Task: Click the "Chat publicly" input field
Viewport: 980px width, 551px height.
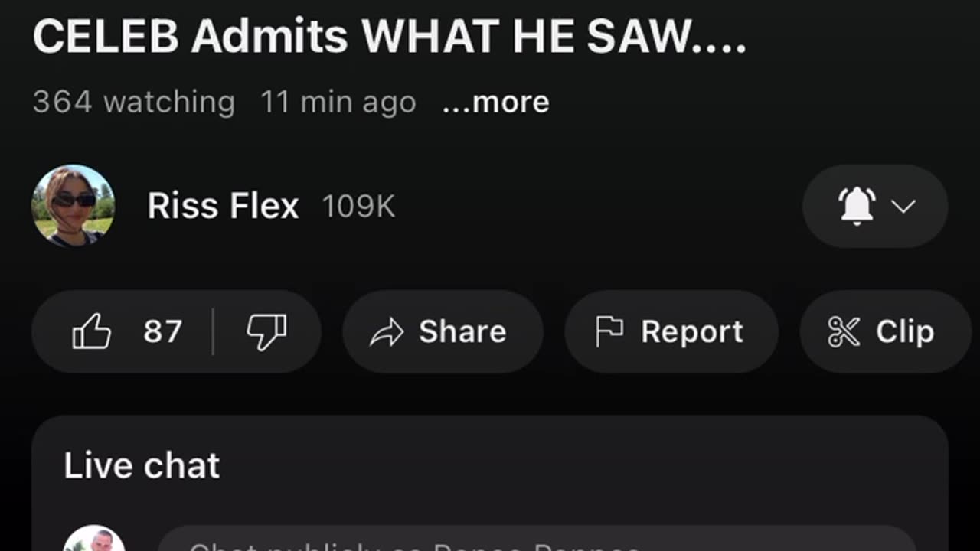Action: pos(536,542)
